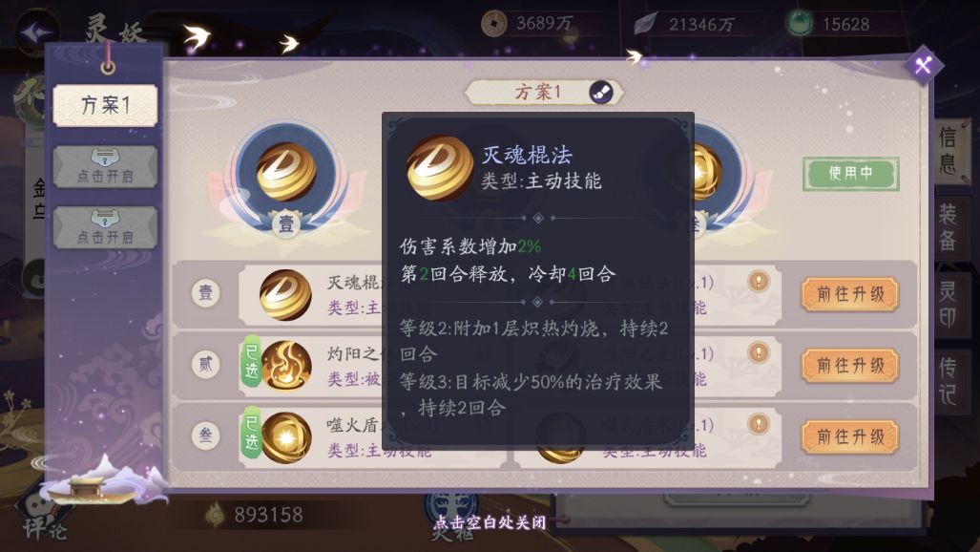
Task: Click 前往升级 button in first row
Action: [850, 294]
